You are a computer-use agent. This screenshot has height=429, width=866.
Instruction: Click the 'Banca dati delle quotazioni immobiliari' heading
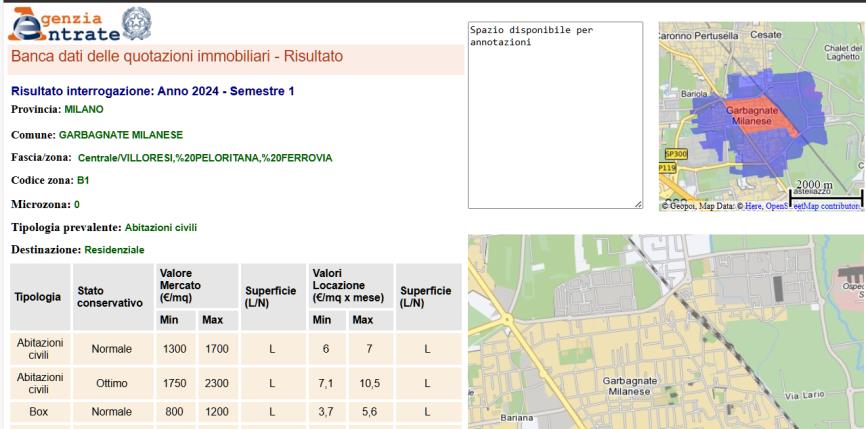(176, 57)
